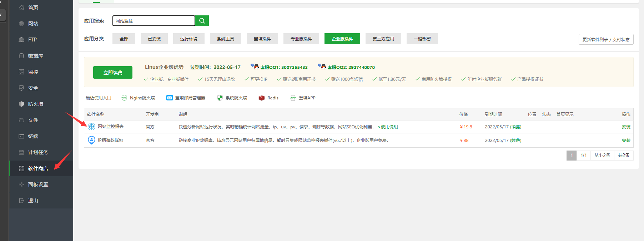Click the 到期时间 column header
Image resolution: width=644 pixels, height=241 pixels.
(x=493, y=114)
